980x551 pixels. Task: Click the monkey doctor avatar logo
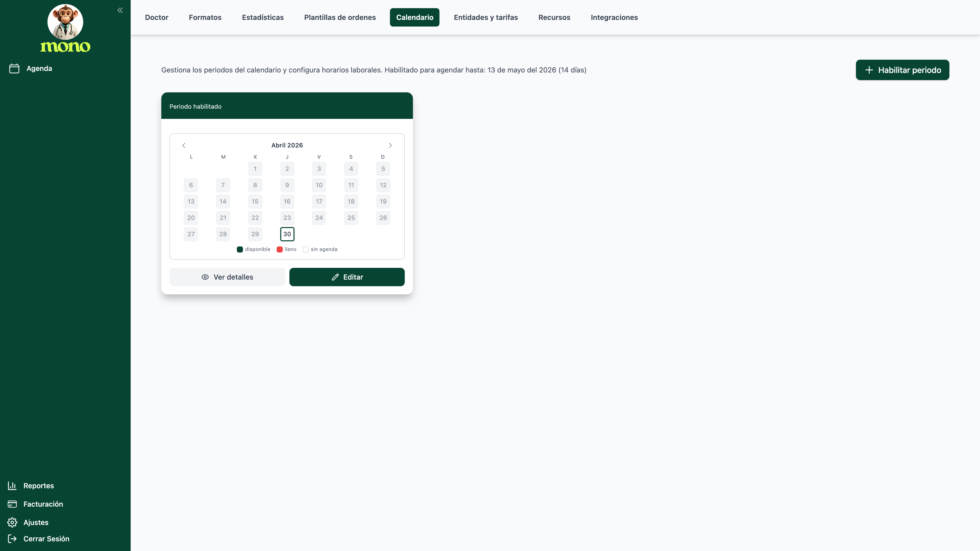[65, 22]
